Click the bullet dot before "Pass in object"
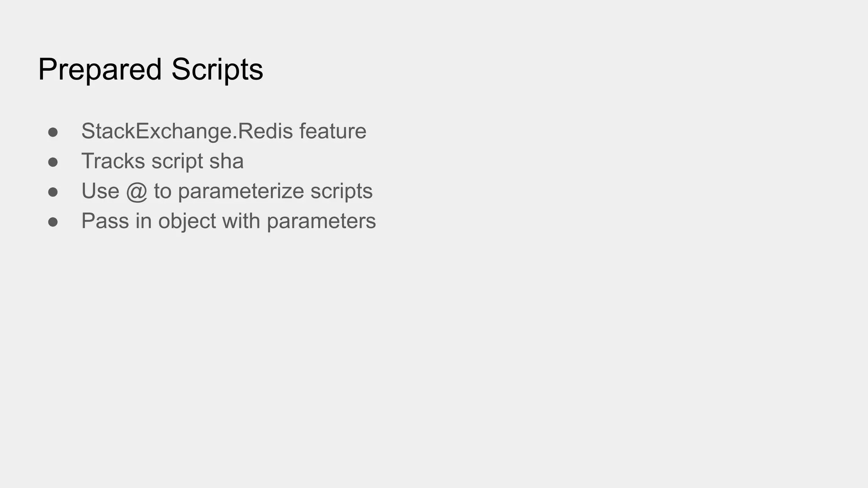Screen dimensions: 868x488 pos(53,222)
